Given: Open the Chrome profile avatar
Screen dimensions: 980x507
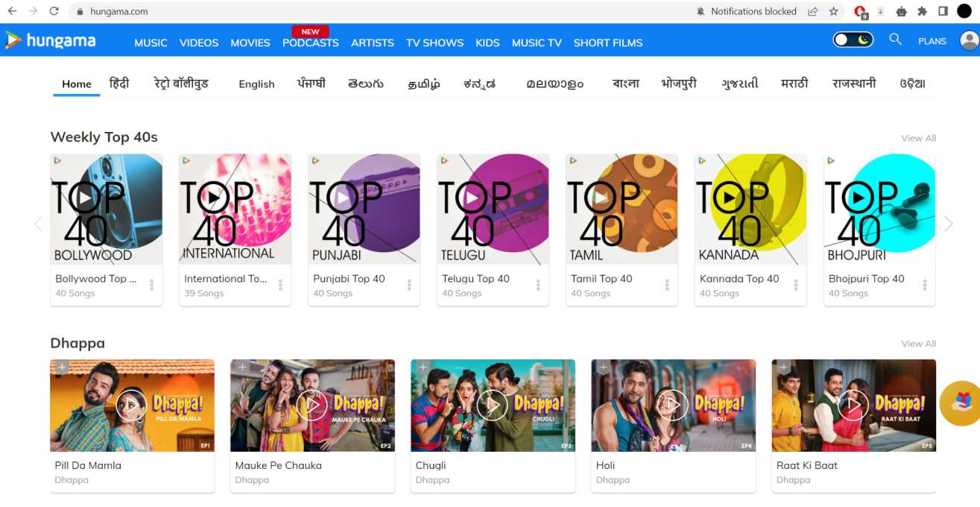Looking at the screenshot, I should pyautogui.click(x=964, y=11).
